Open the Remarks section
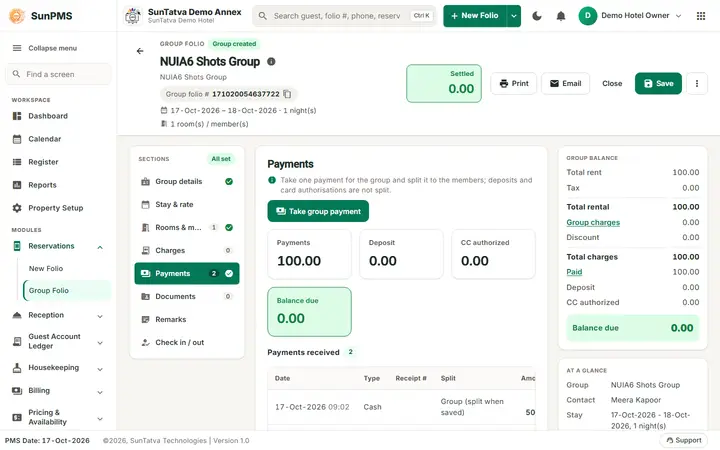The width and height of the screenshot is (720, 450). point(187,320)
